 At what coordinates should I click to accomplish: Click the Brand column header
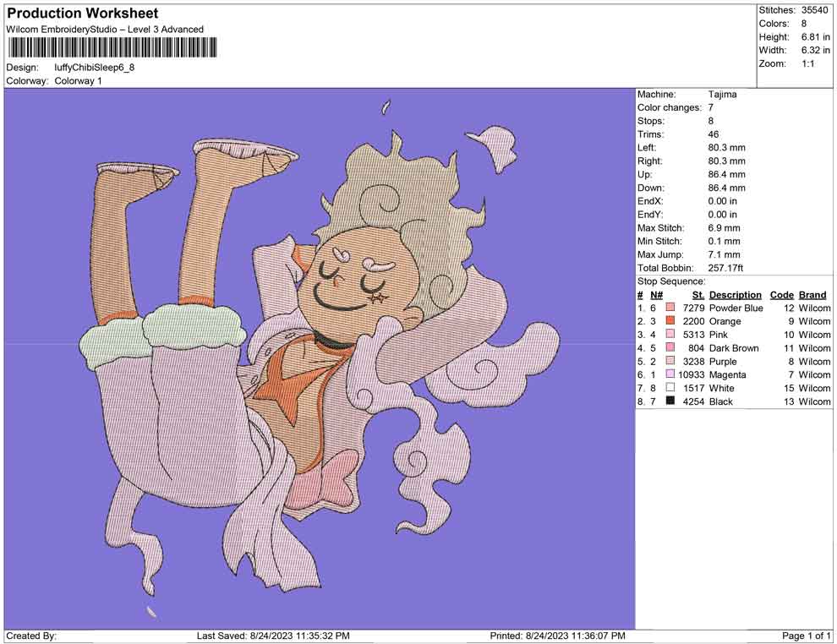[x=812, y=295]
